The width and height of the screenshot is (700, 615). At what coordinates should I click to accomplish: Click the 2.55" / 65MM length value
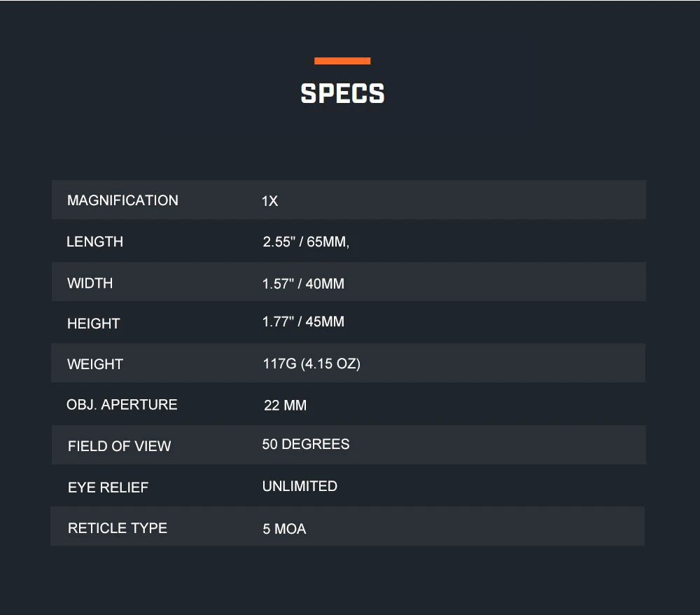tap(306, 242)
